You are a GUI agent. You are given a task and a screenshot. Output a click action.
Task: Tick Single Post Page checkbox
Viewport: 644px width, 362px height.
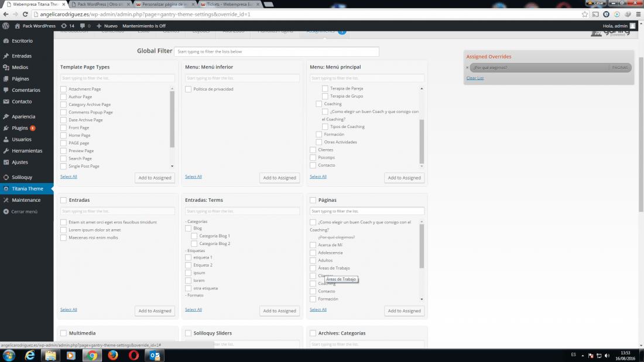[63, 166]
